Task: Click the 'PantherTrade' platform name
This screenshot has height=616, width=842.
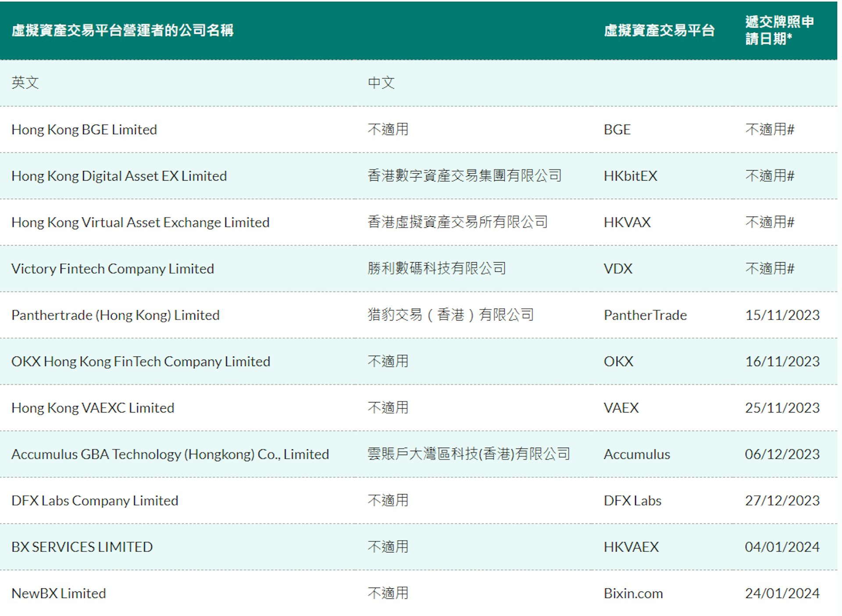Action: (x=645, y=315)
